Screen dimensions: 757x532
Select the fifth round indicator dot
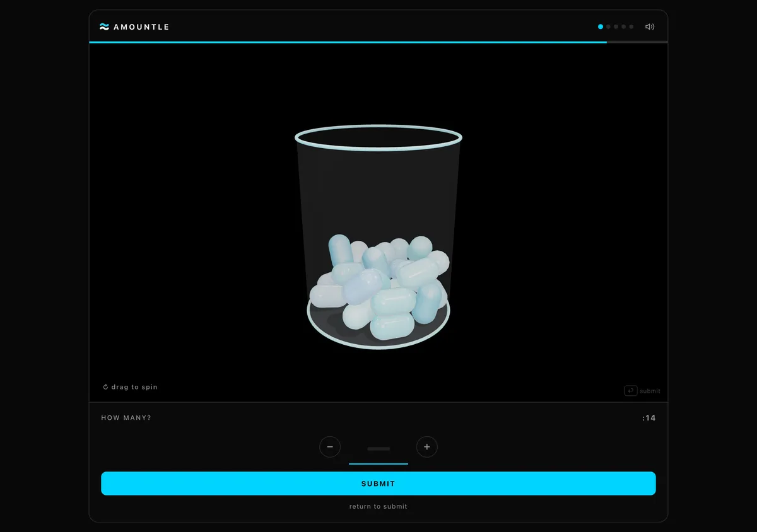pos(631,27)
